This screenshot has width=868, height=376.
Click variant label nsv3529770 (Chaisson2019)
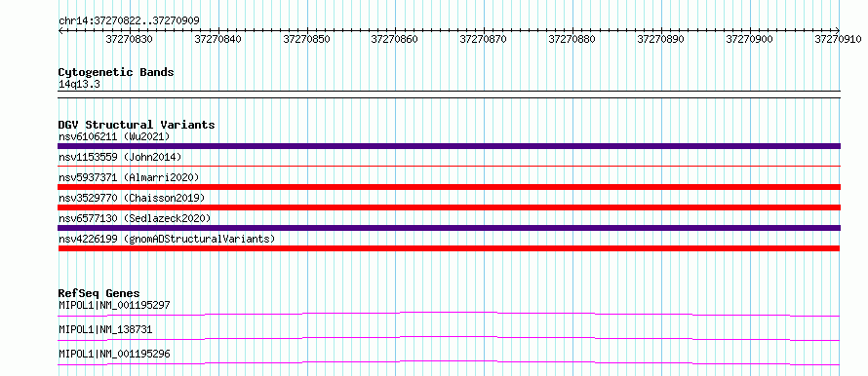coord(132,198)
